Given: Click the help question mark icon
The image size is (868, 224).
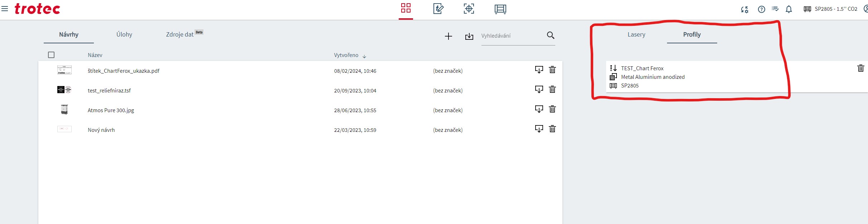Looking at the screenshot, I should click(761, 9).
